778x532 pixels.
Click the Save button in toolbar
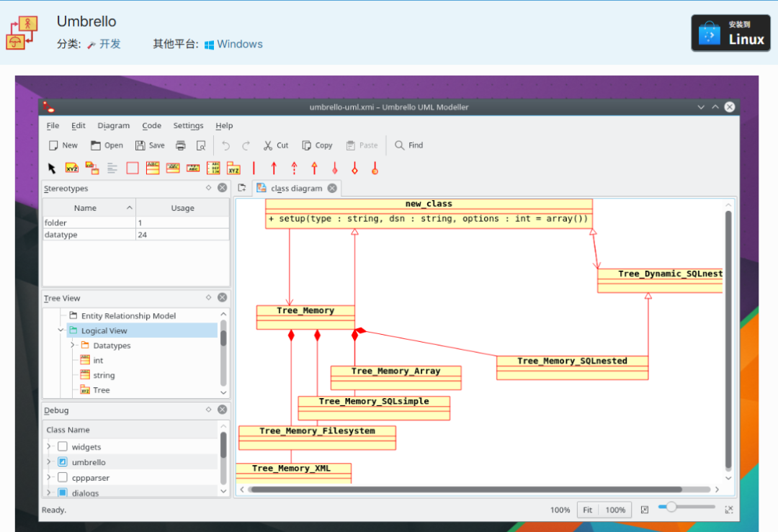pyautogui.click(x=150, y=145)
